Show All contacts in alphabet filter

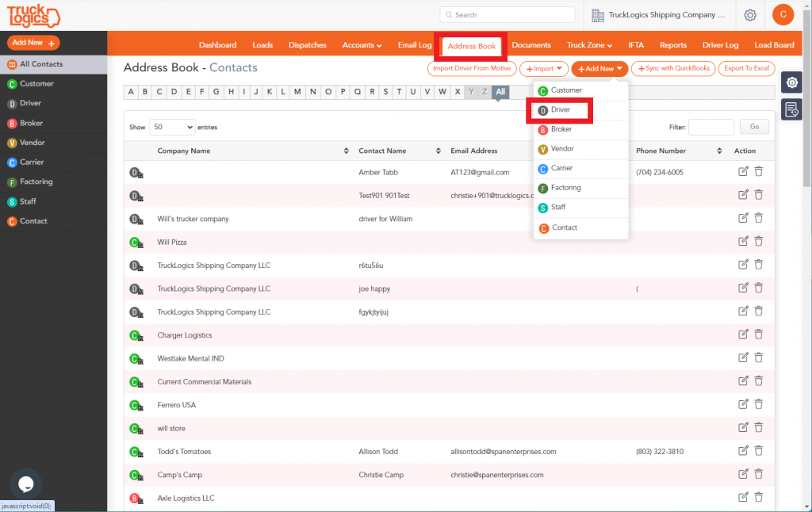point(500,92)
